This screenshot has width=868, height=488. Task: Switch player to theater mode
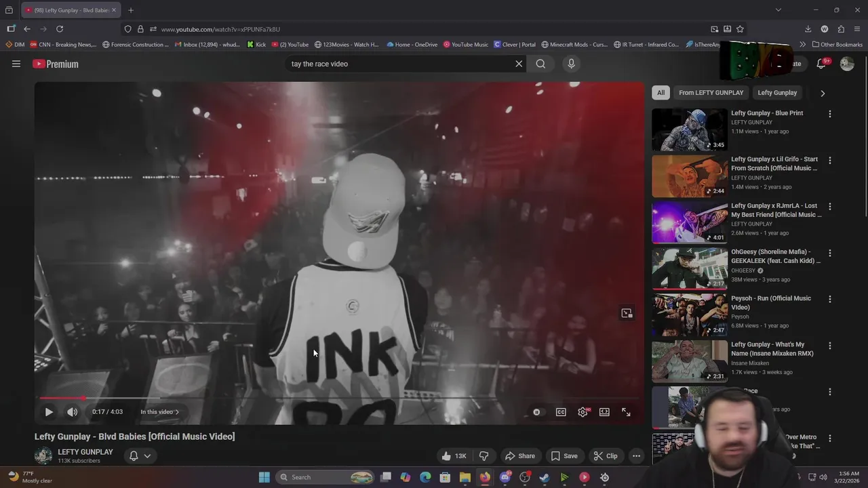(604, 412)
